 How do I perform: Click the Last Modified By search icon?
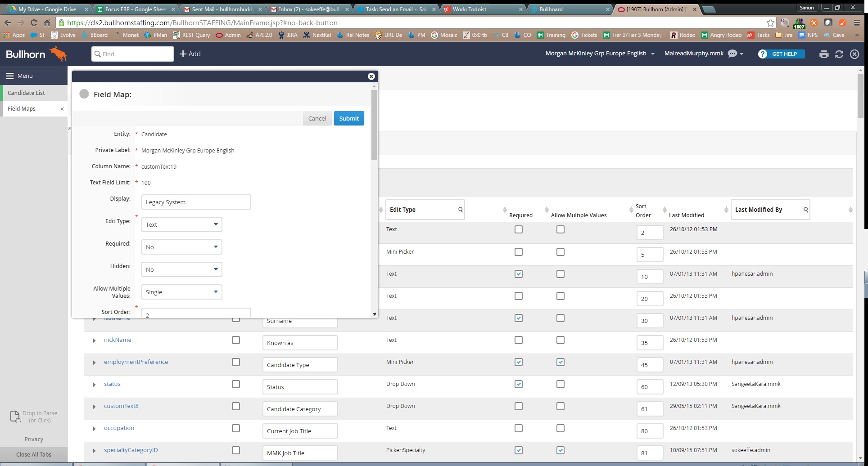(806, 210)
